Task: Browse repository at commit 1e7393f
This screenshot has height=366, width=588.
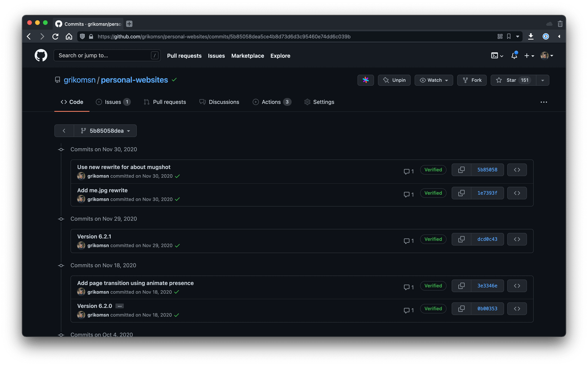Action: pos(517,193)
